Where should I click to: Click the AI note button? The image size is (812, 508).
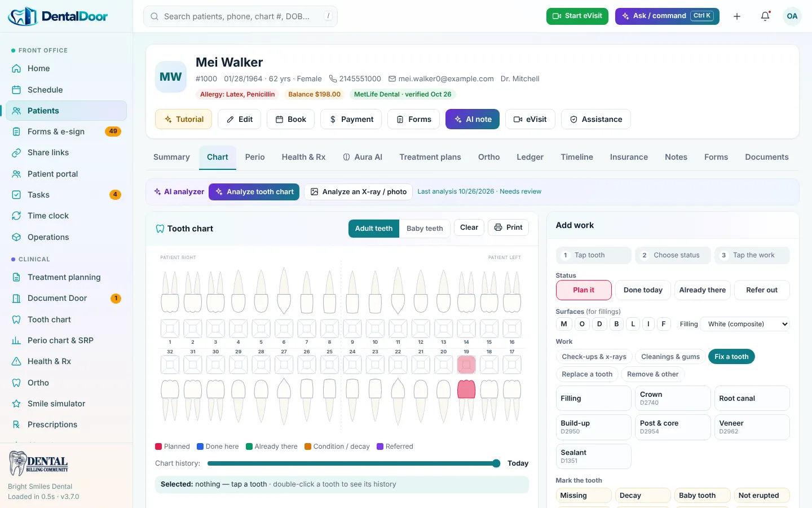click(x=473, y=119)
